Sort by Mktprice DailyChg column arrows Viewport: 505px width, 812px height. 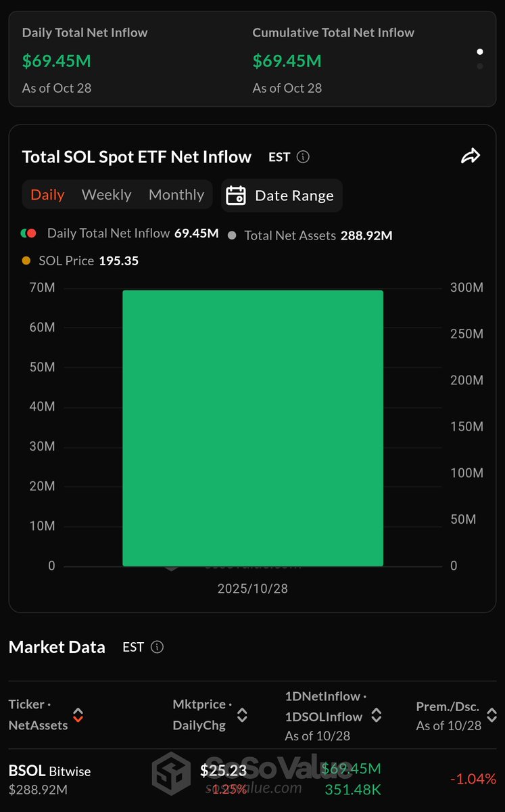(x=242, y=715)
